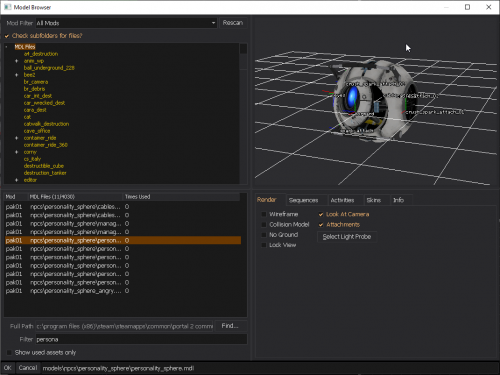Viewport: 500px width, 375px height.
Task: Disable the Attachments checkbox
Action: point(321,225)
